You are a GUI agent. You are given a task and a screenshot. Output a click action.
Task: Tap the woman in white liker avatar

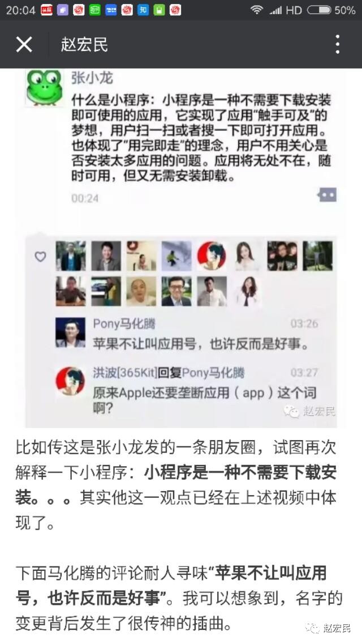pos(247,256)
